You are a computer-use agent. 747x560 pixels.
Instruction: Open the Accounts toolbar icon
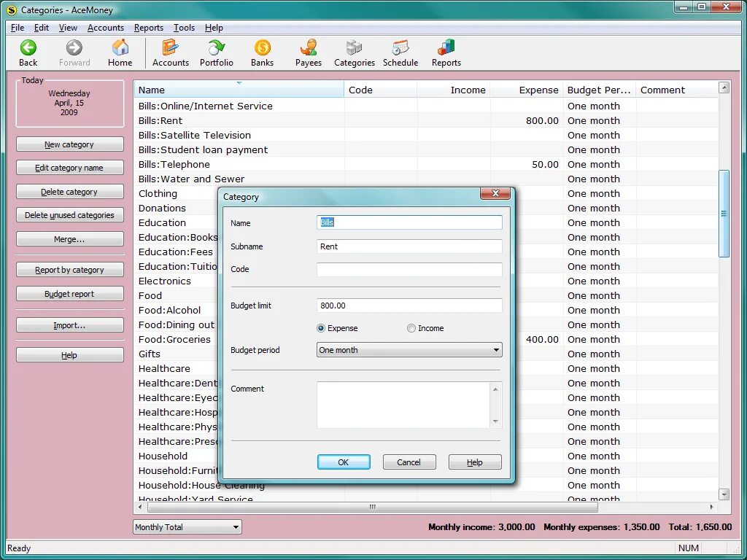point(170,47)
